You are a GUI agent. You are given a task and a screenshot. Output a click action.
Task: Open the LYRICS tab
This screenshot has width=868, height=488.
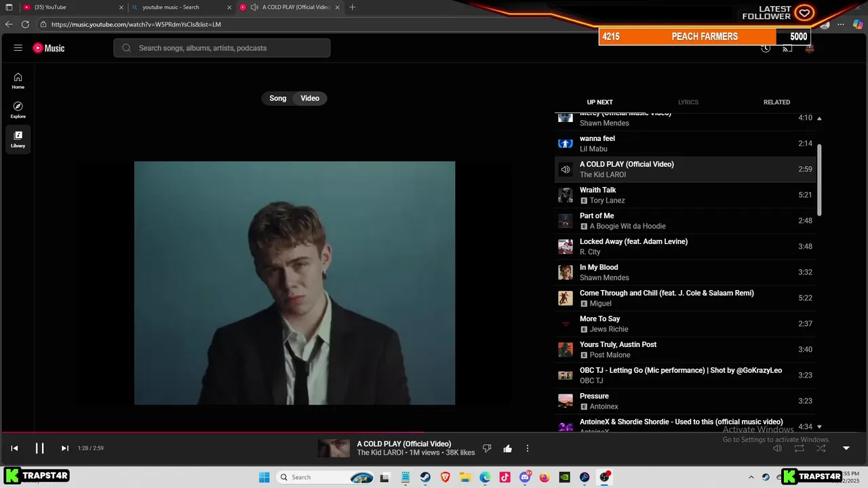[x=688, y=102]
